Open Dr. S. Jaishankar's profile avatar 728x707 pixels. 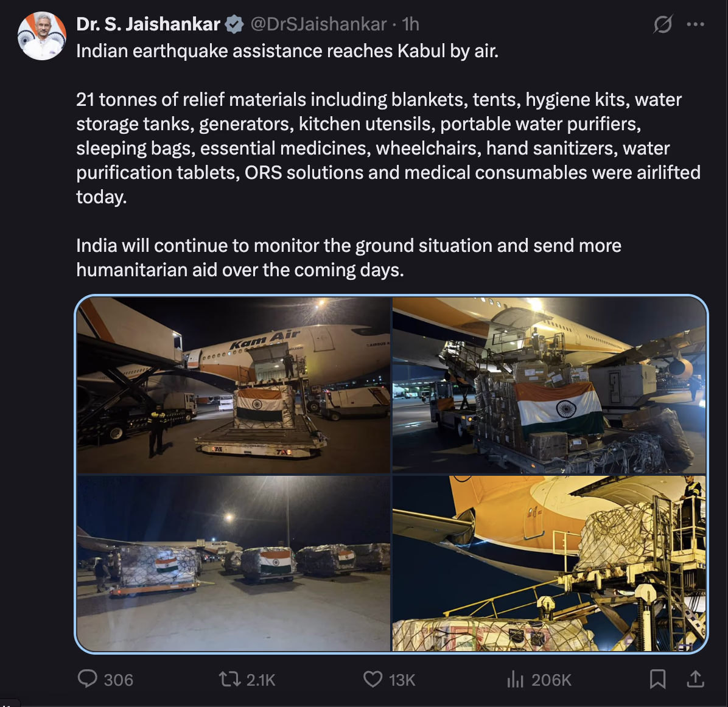pyautogui.click(x=42, y=36)
